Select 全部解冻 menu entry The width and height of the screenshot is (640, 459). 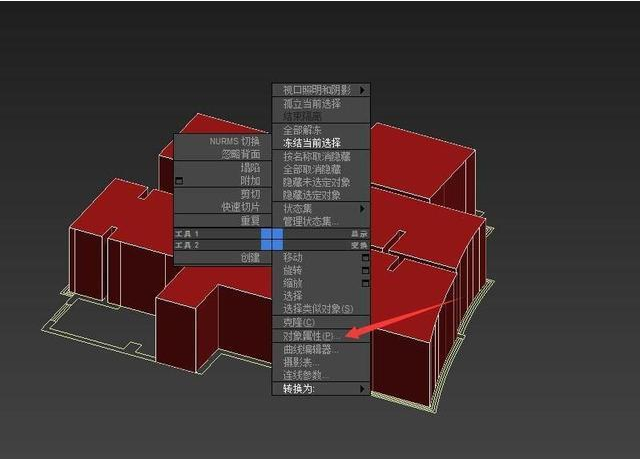[x=302, y=130]
